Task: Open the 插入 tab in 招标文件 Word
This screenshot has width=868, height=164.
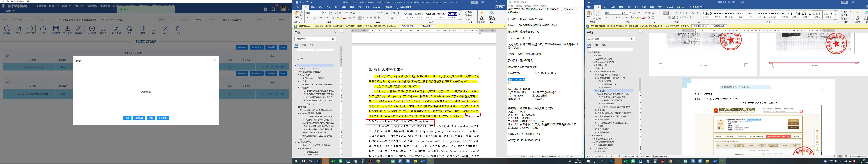Action: pos(313,7)
